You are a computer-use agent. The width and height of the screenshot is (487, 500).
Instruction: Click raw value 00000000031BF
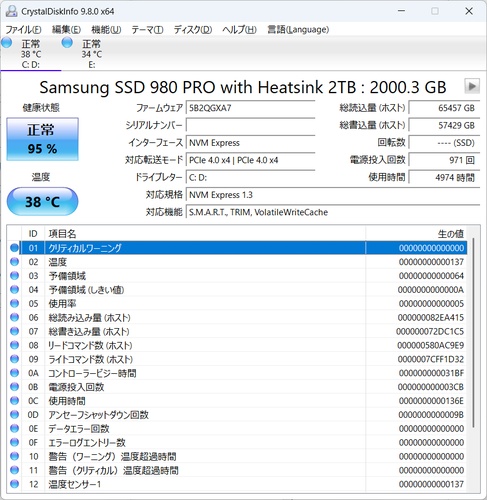coord(431,373)
